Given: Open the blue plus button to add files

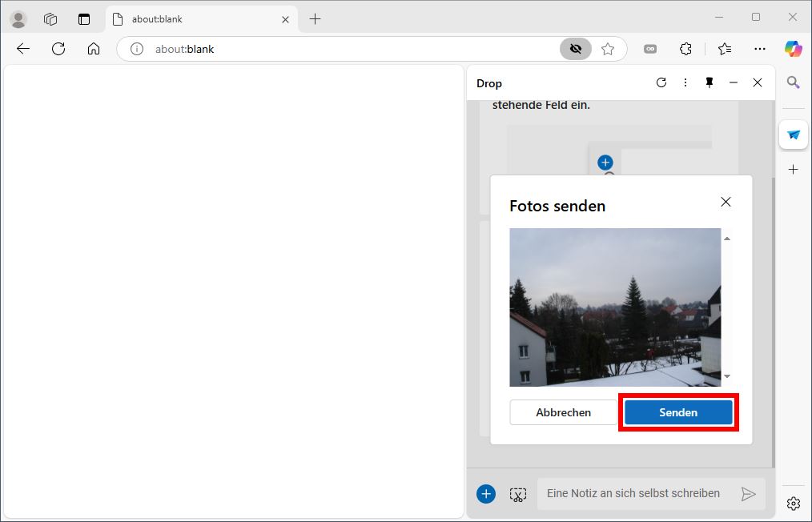Looking at the screenshot, I should 486,494.
